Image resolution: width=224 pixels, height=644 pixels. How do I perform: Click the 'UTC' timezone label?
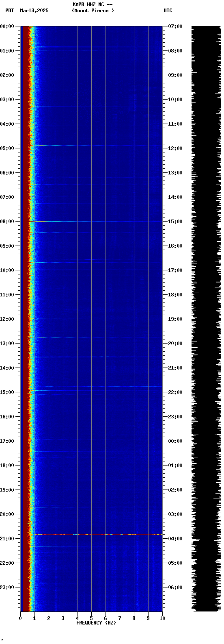pyautogui.click(x=168, y=11)
